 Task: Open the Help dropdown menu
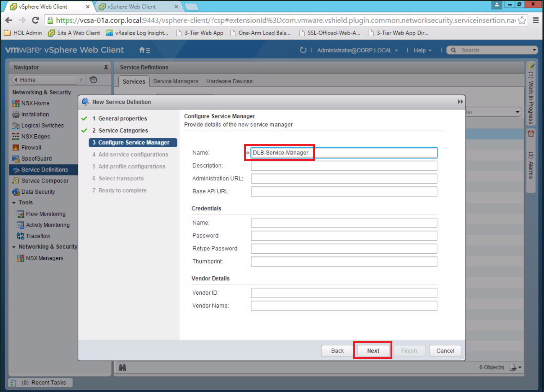point(422,50)
